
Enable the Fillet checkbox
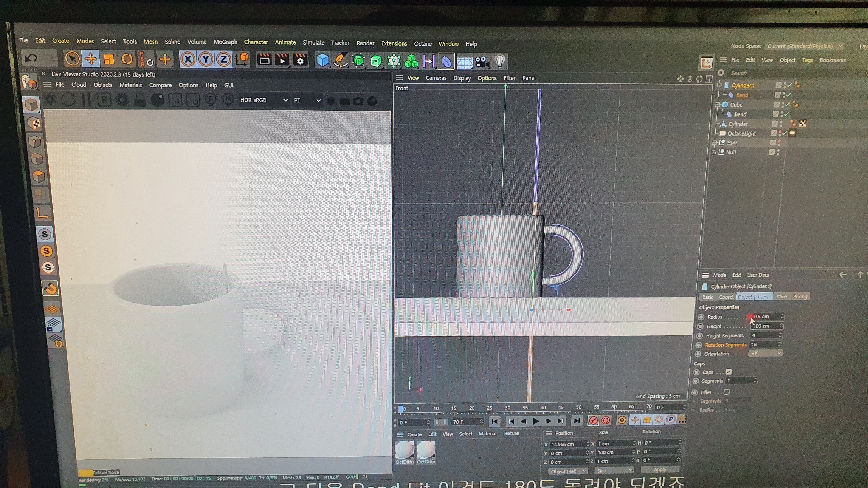pyautogui.click(x=727, y=392)
